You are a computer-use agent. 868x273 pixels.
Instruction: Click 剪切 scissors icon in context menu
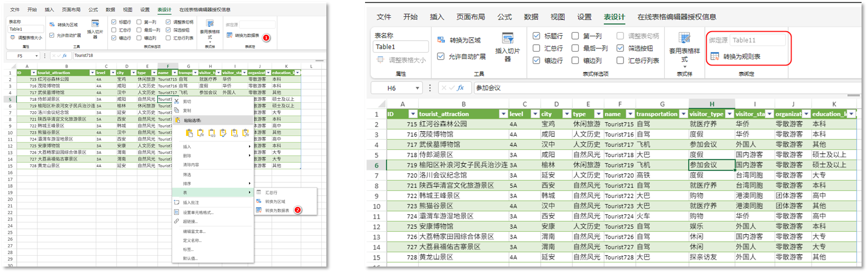coord(177,101)
